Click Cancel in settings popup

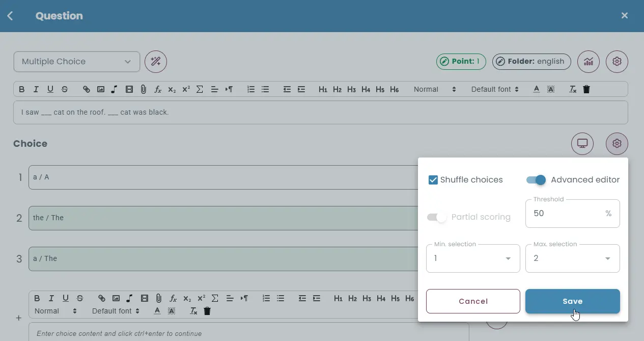coord(473,301)
